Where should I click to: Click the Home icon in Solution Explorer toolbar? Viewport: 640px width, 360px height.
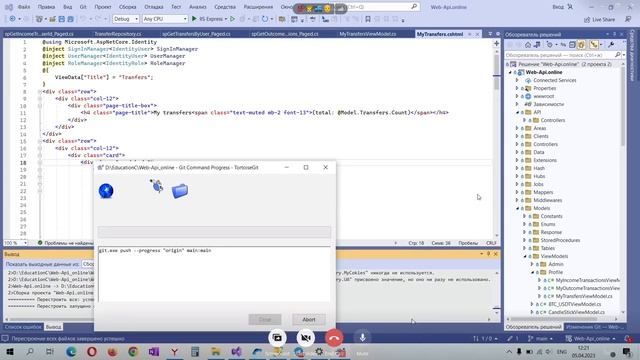pyautogui.click(x=528, y=45)
